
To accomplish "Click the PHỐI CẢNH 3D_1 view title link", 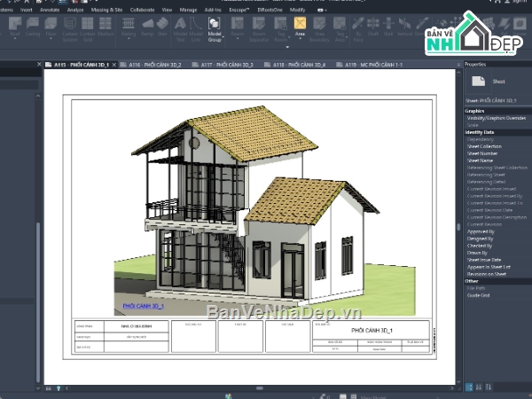I will pyautogui.click(x=143, y=306).
